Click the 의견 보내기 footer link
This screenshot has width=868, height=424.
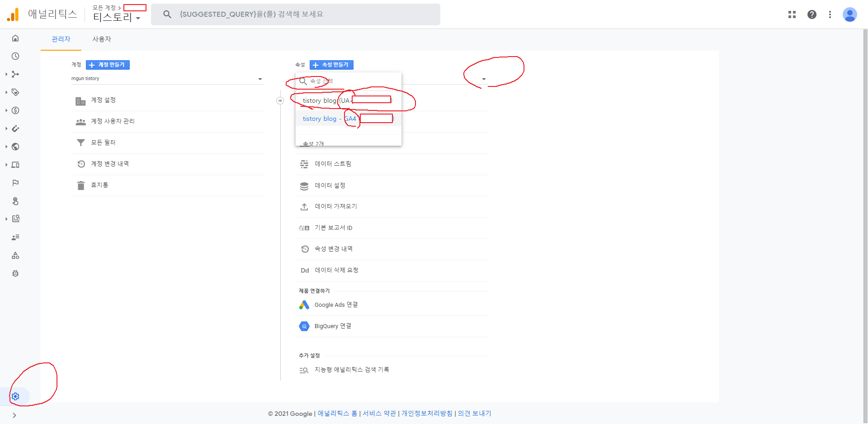pyautogui.click(x=474, y=413)
